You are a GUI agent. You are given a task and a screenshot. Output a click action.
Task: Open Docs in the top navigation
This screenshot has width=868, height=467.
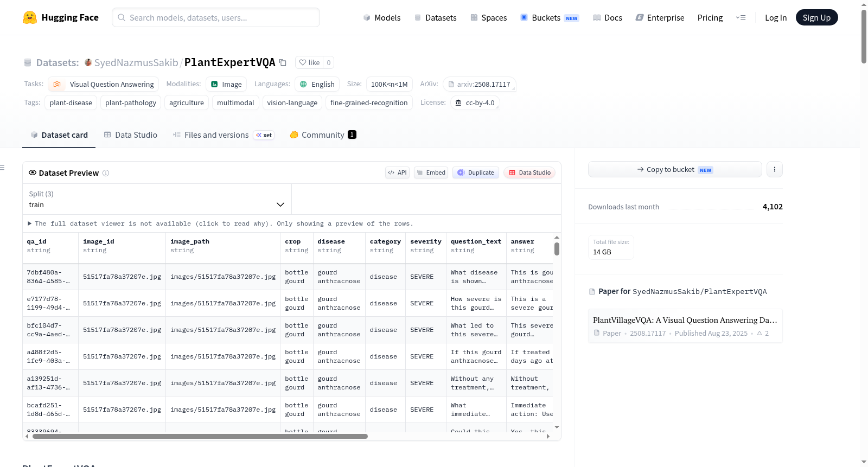coord(608,17)
